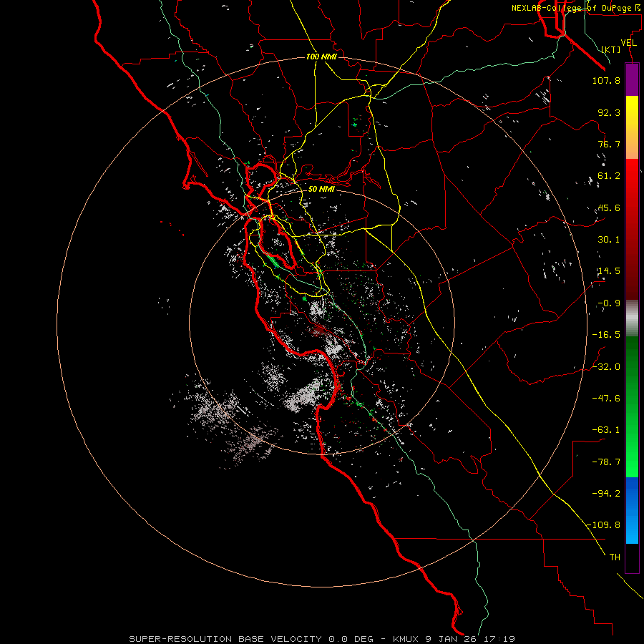Click the -109.8 value on velocity scale
This screenshot has height=644, width=644.
(x=604, y=525)
